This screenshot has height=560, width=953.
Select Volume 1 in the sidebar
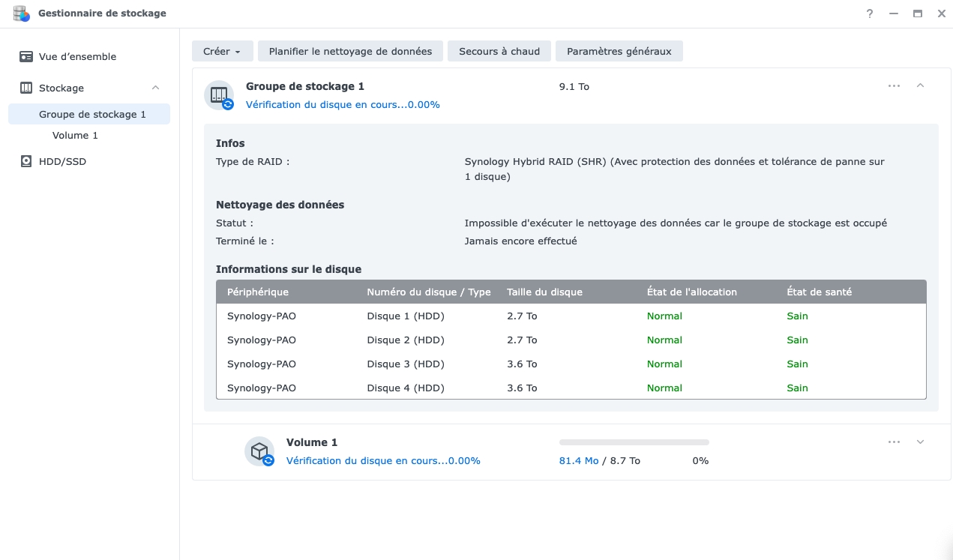point(75,135)
